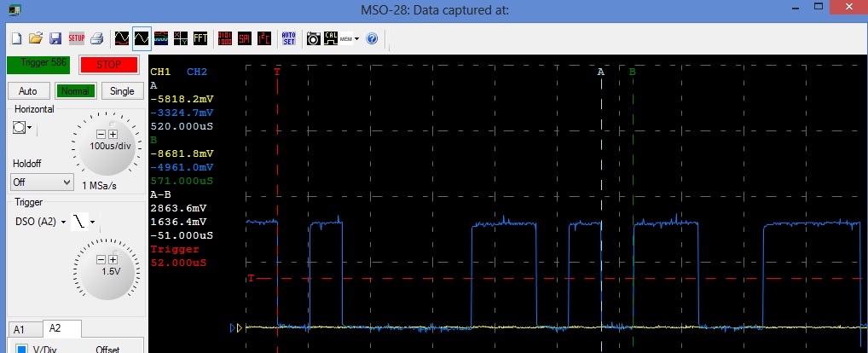Click the FFT spectrum analyzer icon
Screen dimensions: 868x353
[x=201, y=38]
